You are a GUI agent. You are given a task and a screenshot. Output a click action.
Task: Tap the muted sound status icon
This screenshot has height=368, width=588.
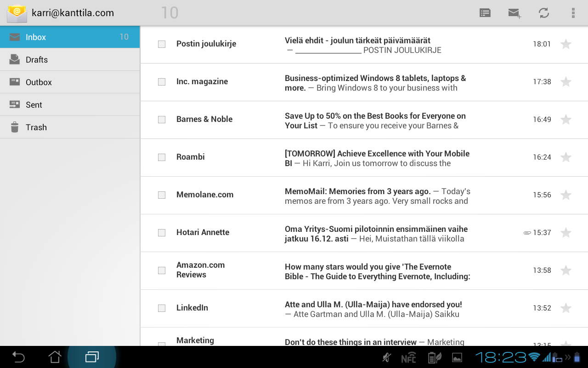(x=387, y=357)
